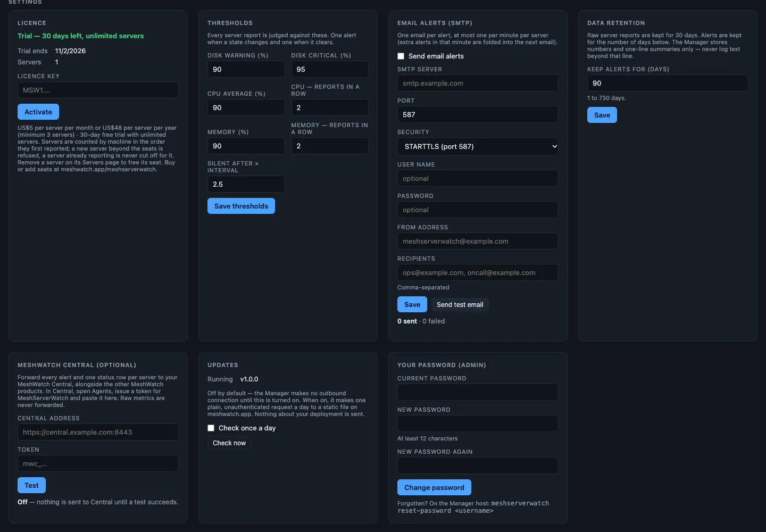Screen dimensions: 766x532
Task: Click the Central Address field
Action: (98, 432)
